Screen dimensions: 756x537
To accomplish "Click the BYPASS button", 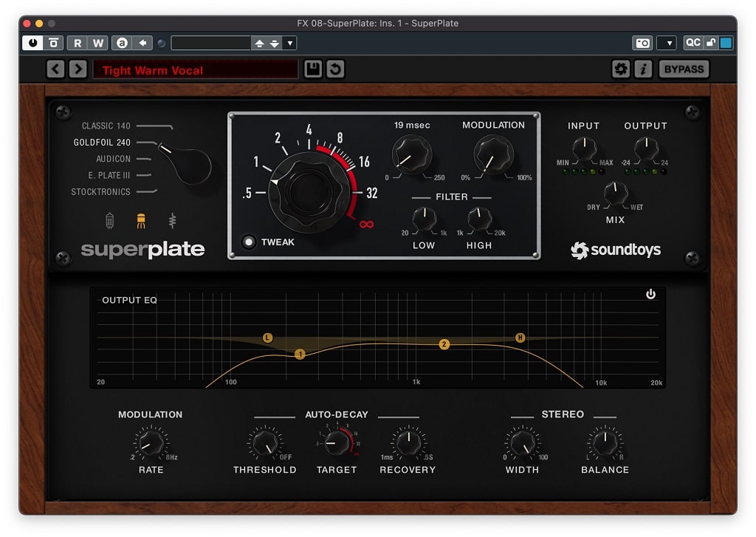I will [684, 69].
